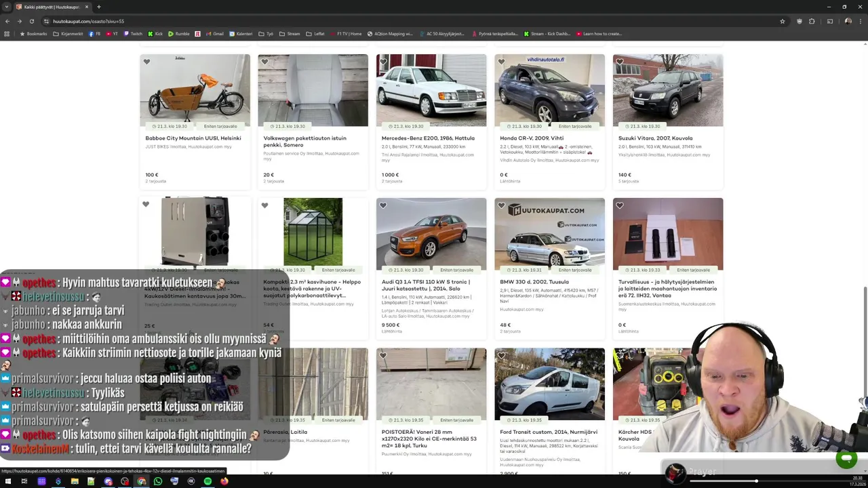
Task: Expand the Työ bookmarks folder
Action: coord(266,34)
